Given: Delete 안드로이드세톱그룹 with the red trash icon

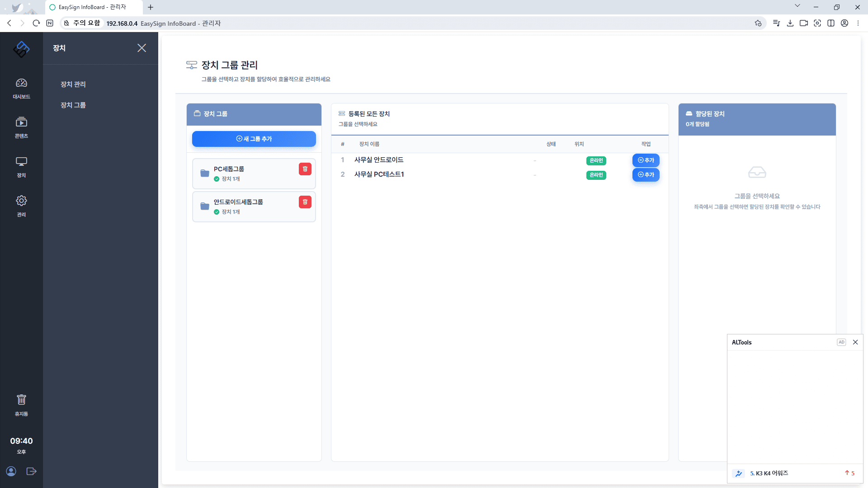Looking at the screenshot, I should [x=305, y=202].
